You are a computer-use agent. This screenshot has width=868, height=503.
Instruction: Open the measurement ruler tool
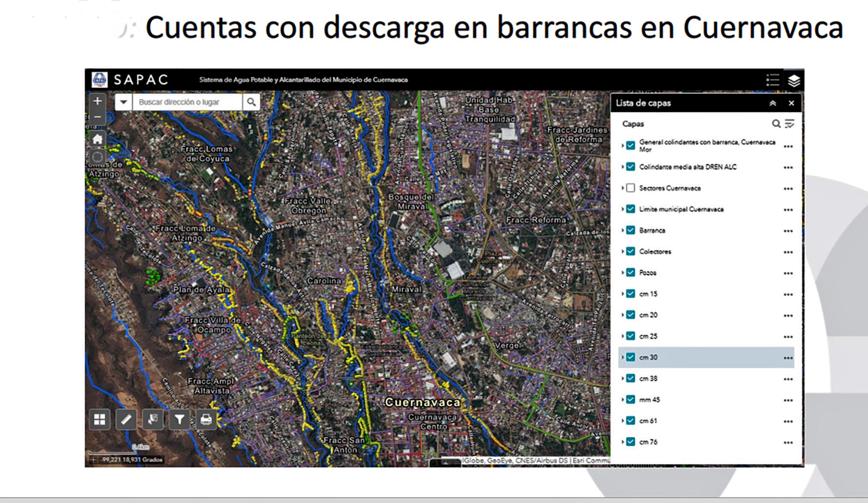[126, 419]
